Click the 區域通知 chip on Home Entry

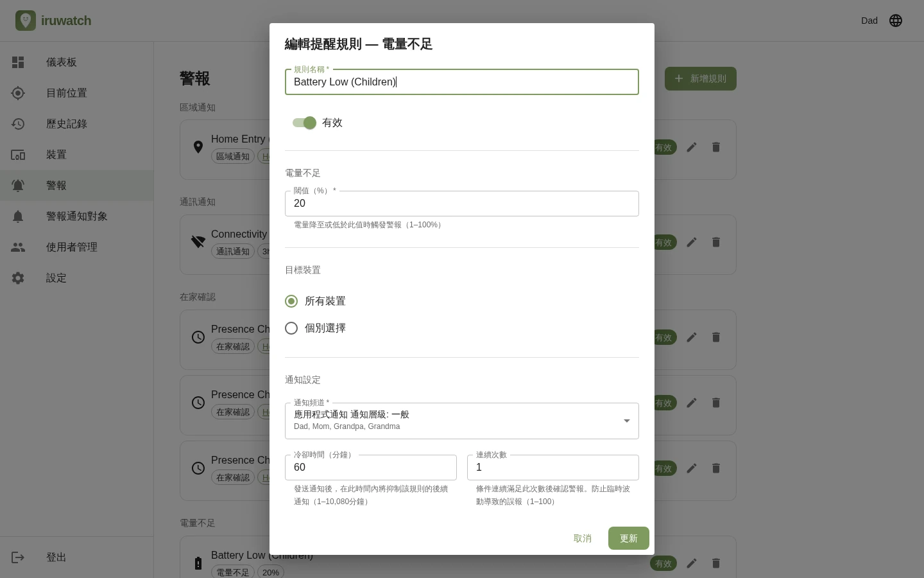tap(233, 156)
